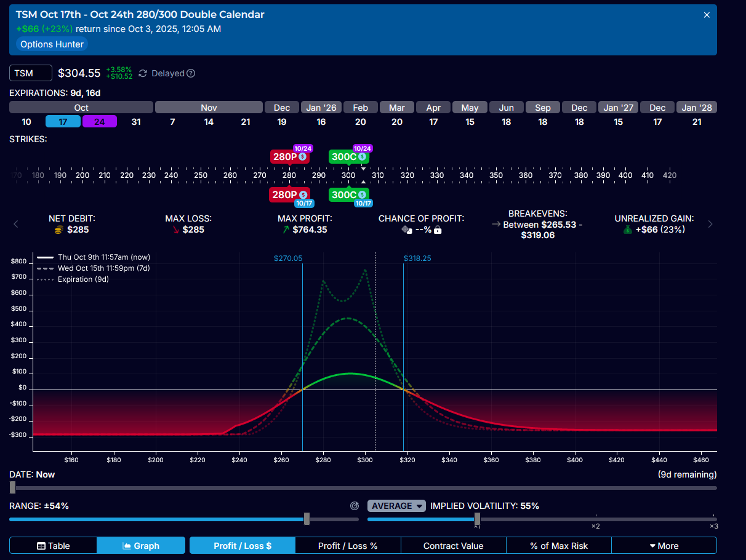This screenshot has height=560, width=746.
Task: Select the Oct 31 expiration date
Action: 136,122
